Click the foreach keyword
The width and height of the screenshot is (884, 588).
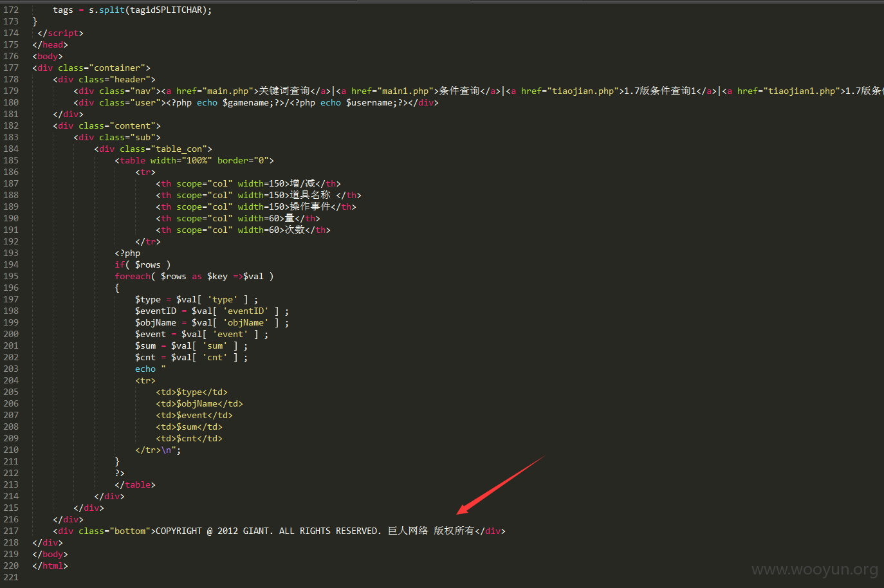[133, 276]
